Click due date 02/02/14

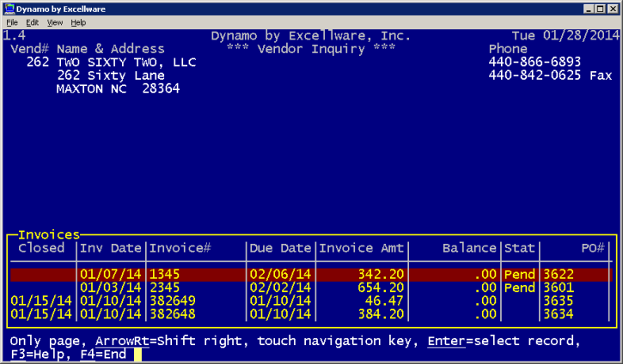[x=280, y=288]
